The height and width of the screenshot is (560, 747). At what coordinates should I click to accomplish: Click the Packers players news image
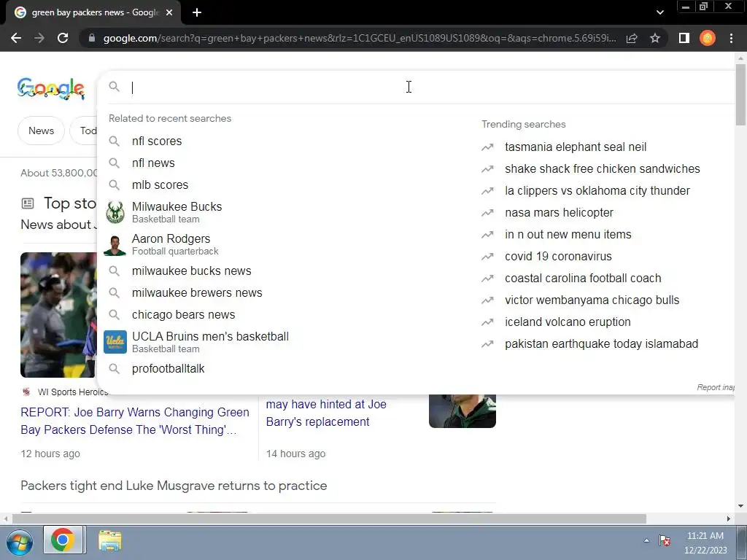pos(58,315)
